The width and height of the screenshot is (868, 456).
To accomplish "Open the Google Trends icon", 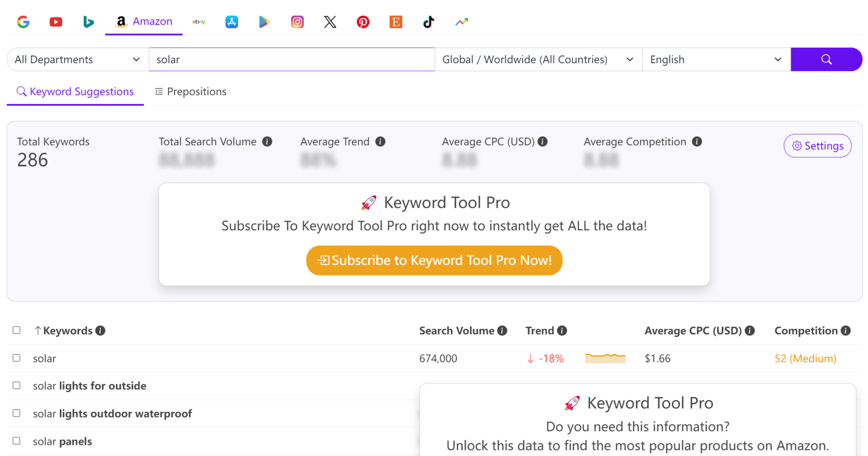I will [461, 22].
